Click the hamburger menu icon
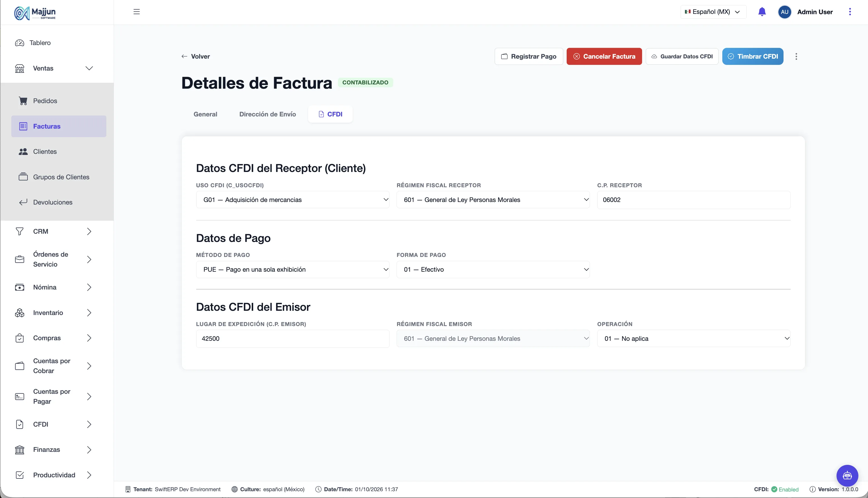Image resolution: width=868 pixels, height=498 pixels. (x=137, y=12)
